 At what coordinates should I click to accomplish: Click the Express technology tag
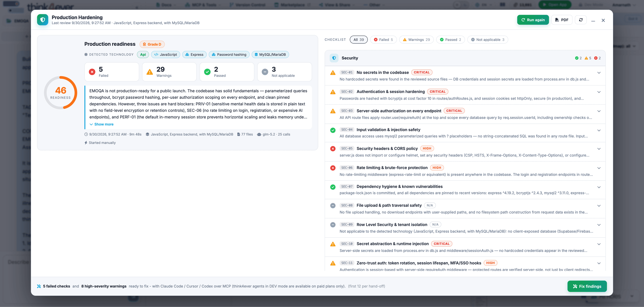194,55
